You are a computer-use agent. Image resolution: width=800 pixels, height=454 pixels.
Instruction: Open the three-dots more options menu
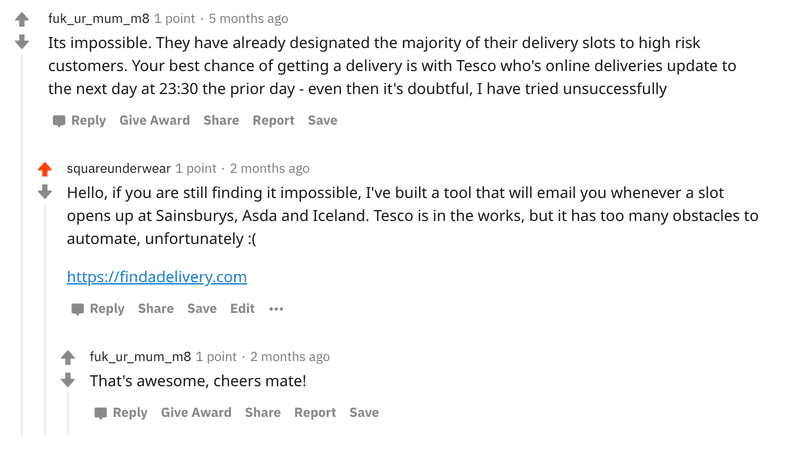276,309
